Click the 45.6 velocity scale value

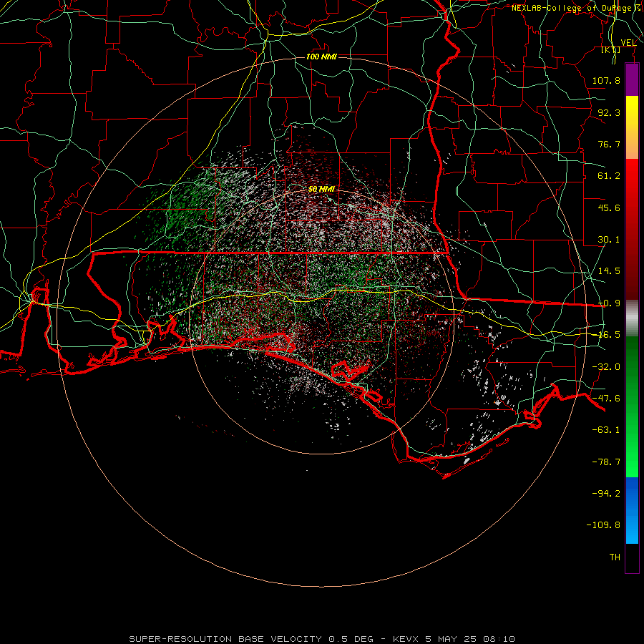pos(609,208)
